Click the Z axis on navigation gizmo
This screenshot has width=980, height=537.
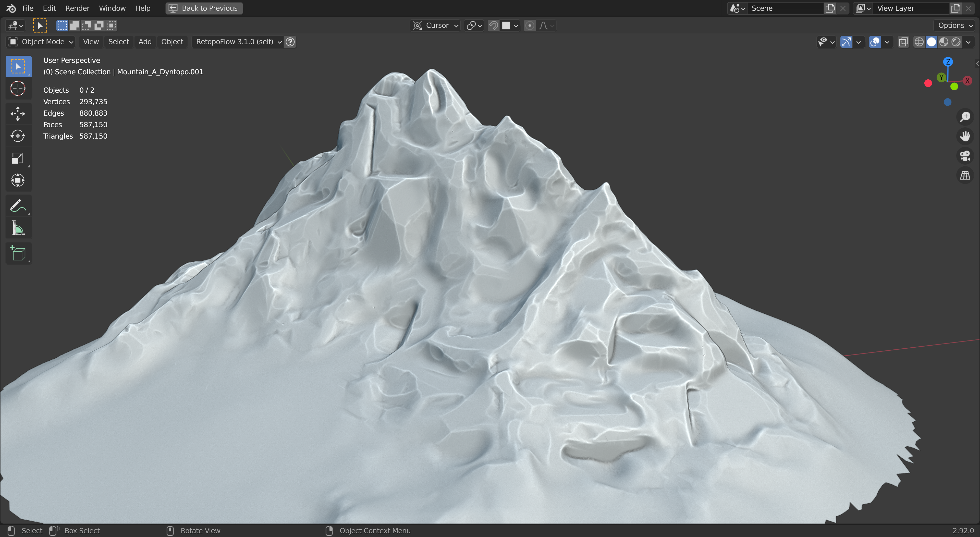[x=948, y=62]
